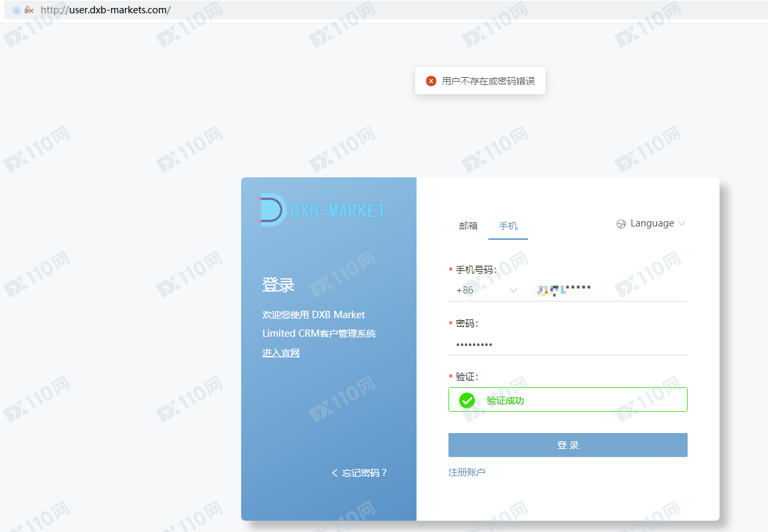The height and width of the screenshot is (532, 768).
Task: Click the site info circle icon in address bar
Action: click(x=16, y=10)
